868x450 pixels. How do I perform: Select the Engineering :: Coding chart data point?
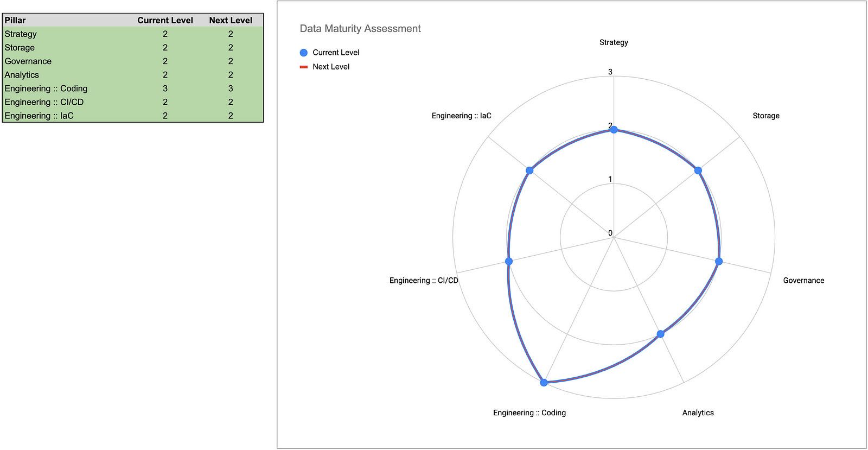(x=544, y=383)
